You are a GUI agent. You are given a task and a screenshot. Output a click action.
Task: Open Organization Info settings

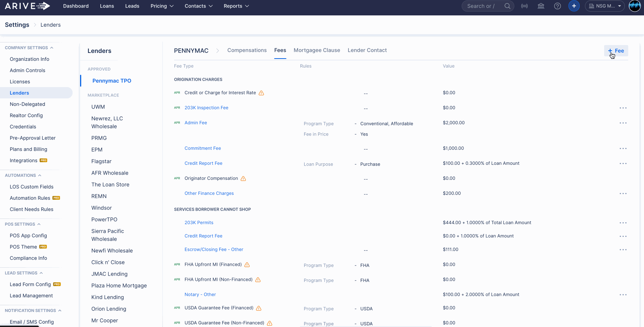[x=29, y=59]
